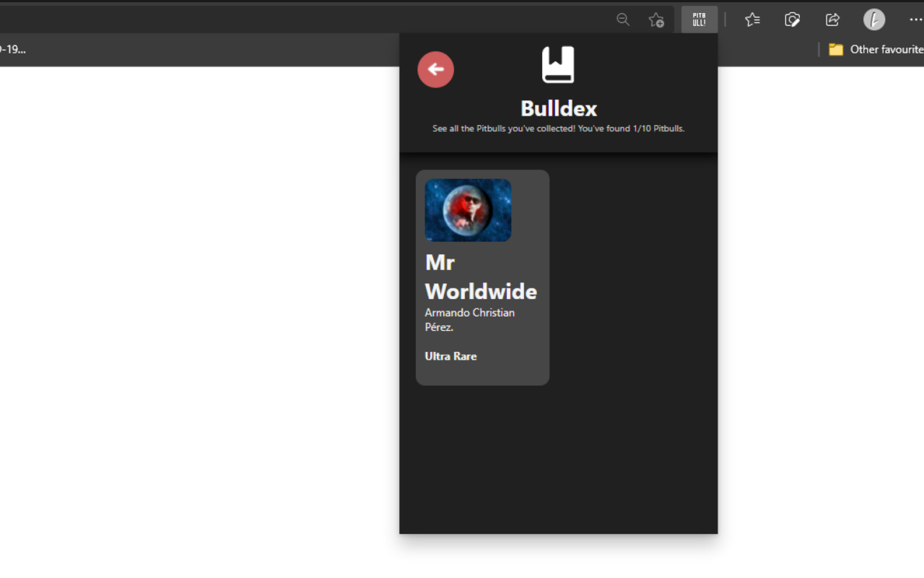924x578 pixels.
Task: Add this page to favourites star
Action: 655,20
